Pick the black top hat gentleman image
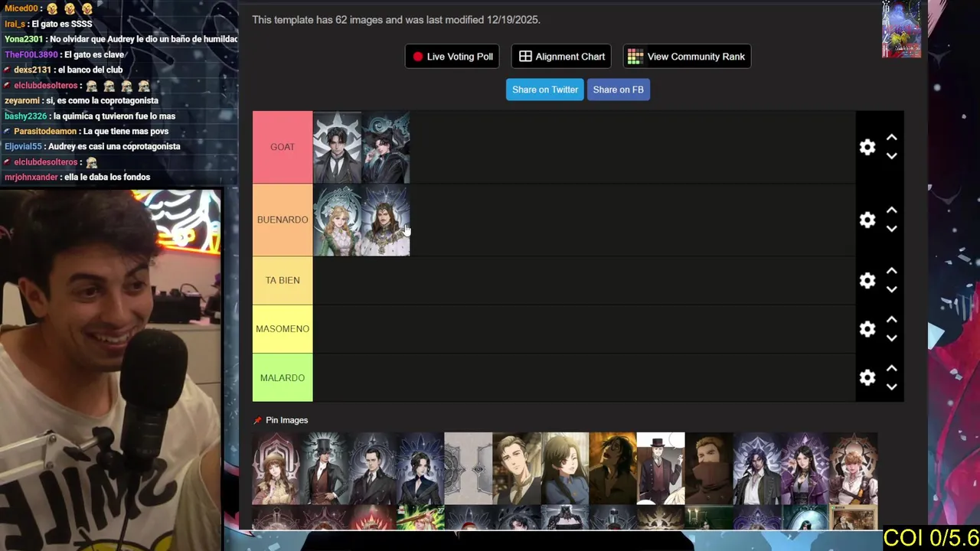Viewport: 980px width, 551px height. (325, 468)
